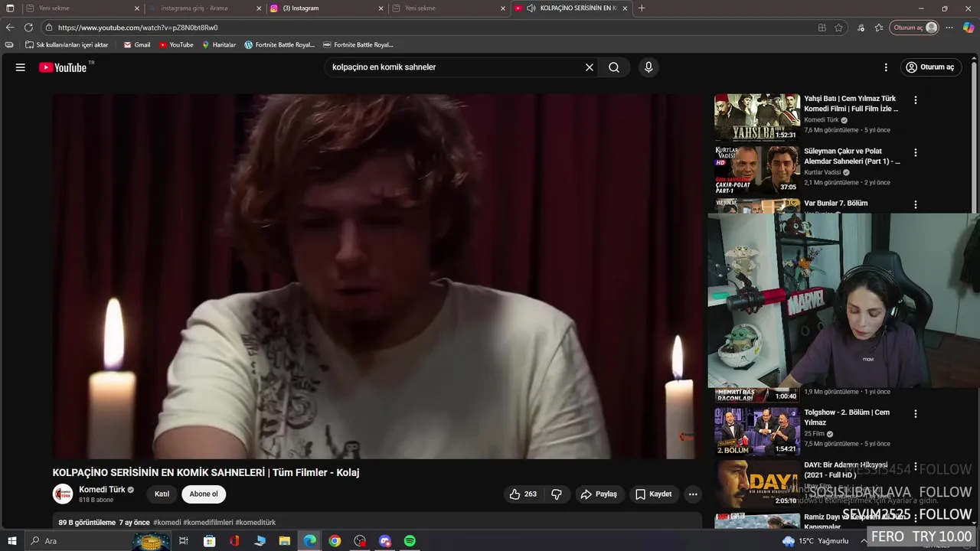This screenshot has height=551, width=980.
Task: Save video with Kaydet button
Action: pos(654,494)
